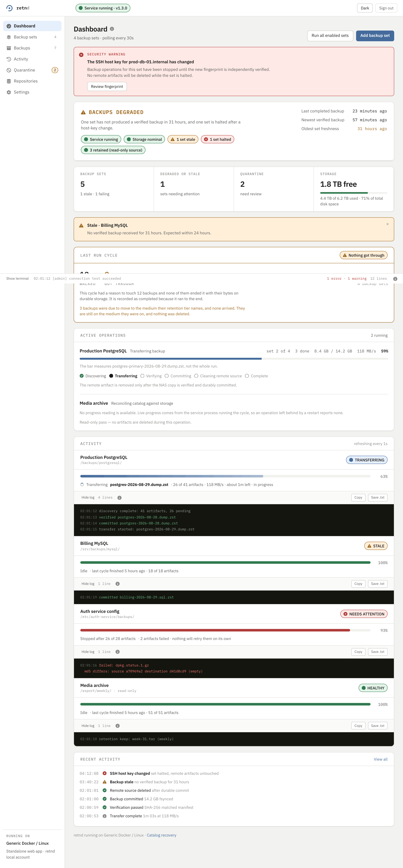Hide log for Auth service config
Viewport: 403px width, 868px height.
pyautogui.click(x=88, y=652)
